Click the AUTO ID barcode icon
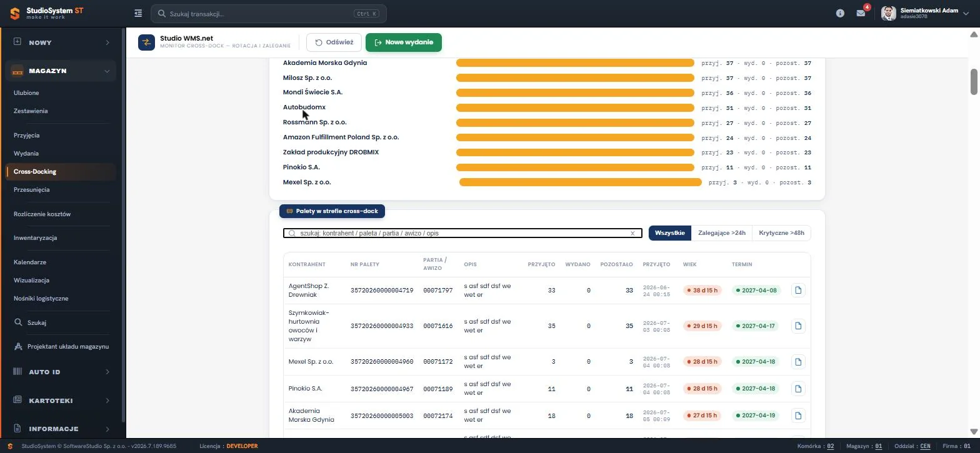980x453 pixels. pos(17,372)
